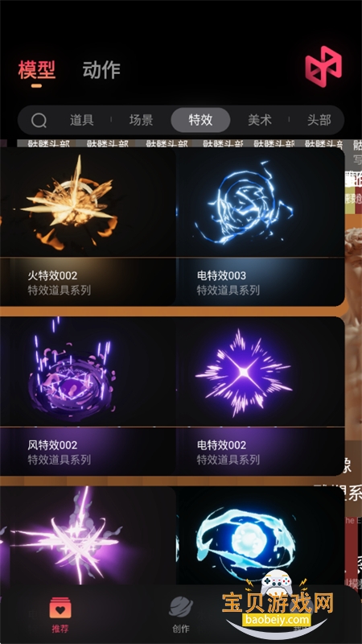
Task: Select the 特效 category pill
Action: tap(200, 120)
